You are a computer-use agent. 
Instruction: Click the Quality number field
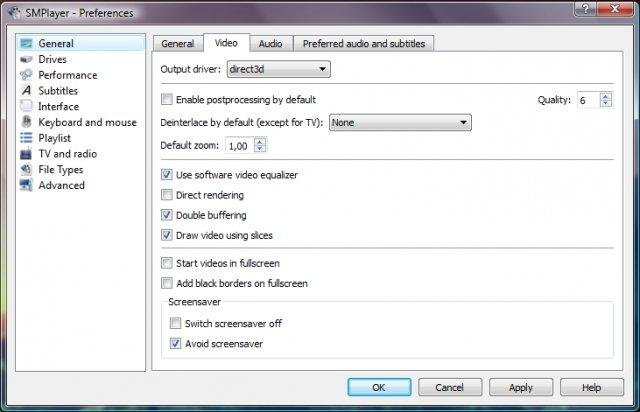point(589,100)
